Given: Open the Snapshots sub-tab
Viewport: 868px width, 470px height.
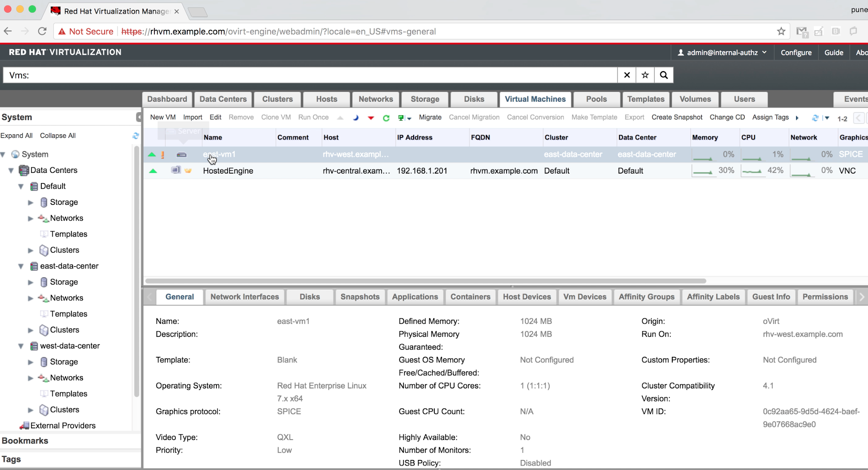Looking at the screenshot, I should tap(360, 297).
